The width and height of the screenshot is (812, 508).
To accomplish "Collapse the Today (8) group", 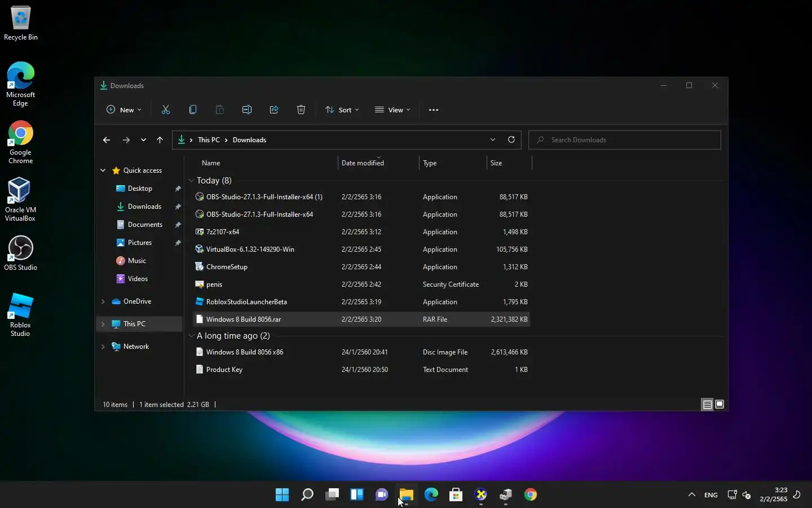I will (x=192, y=181).
